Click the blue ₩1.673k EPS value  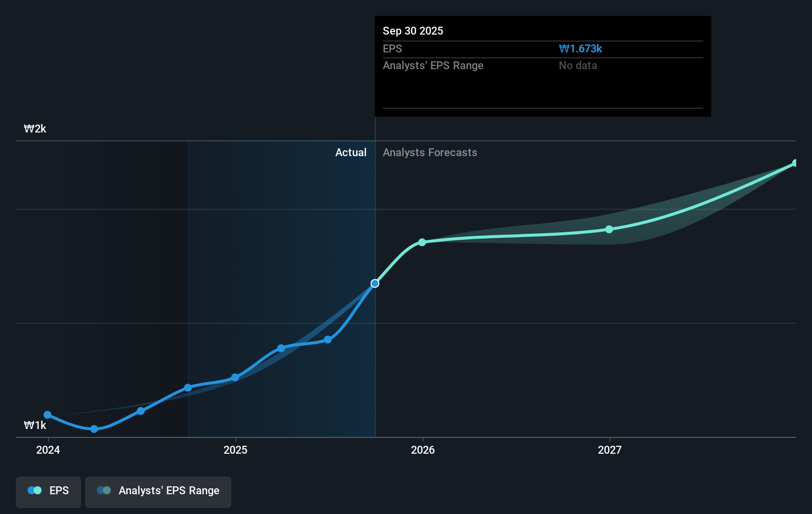click(x=580, y=48)
